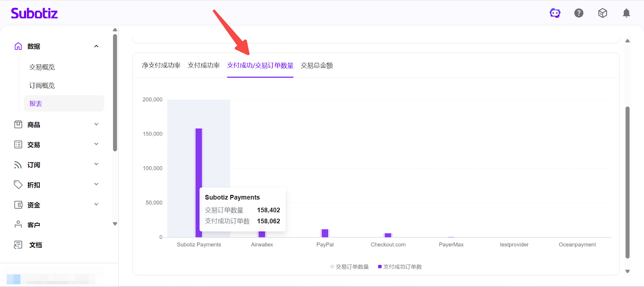Screen dimensions: 644x287
Task: Open the help question mark icon
Action: click(579, 13)
